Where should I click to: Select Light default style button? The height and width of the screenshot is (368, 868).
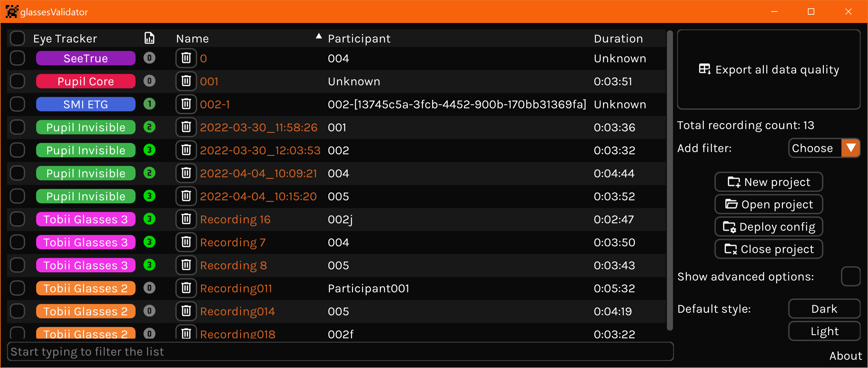pos(824,331)
